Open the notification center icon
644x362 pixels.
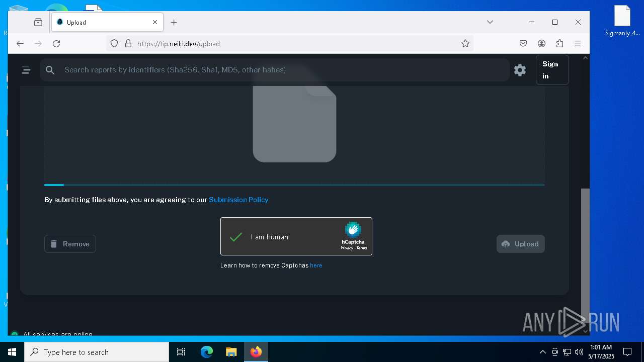point(627,352)
